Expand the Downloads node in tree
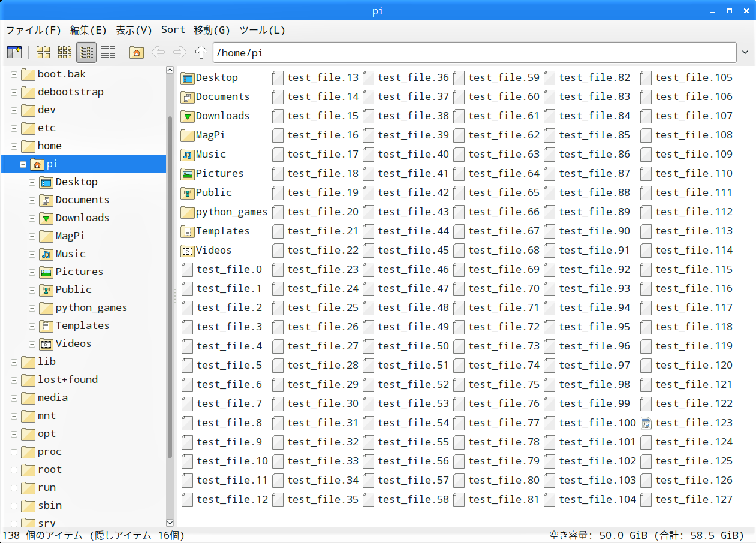 [32, 218]
